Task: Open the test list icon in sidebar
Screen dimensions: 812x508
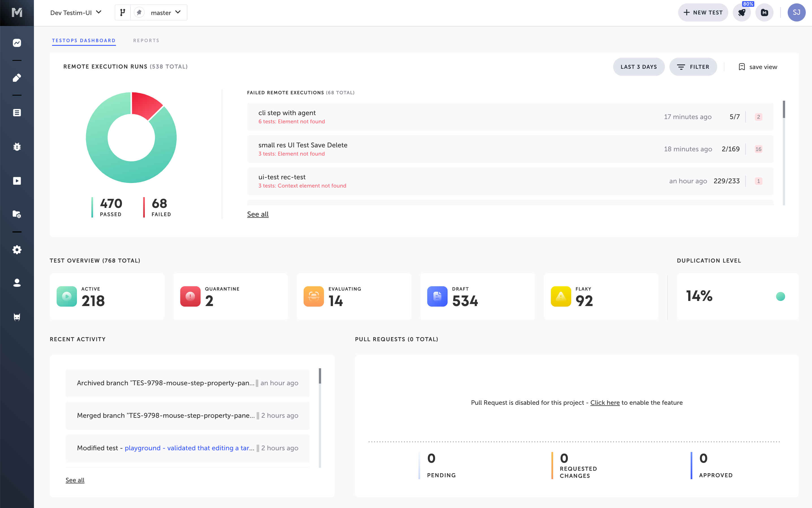Action: [17, 113]
